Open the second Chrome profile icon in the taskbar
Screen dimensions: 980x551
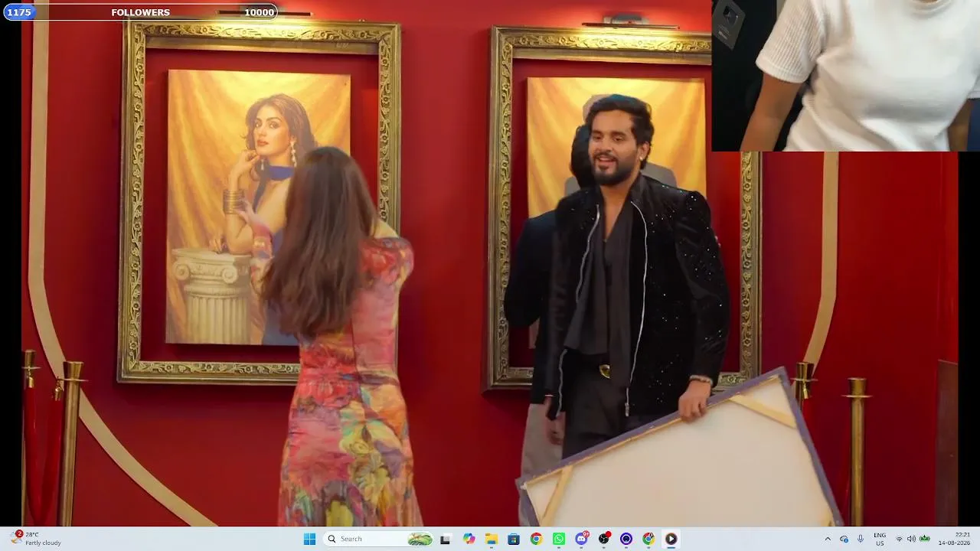(x=648, y=539)
